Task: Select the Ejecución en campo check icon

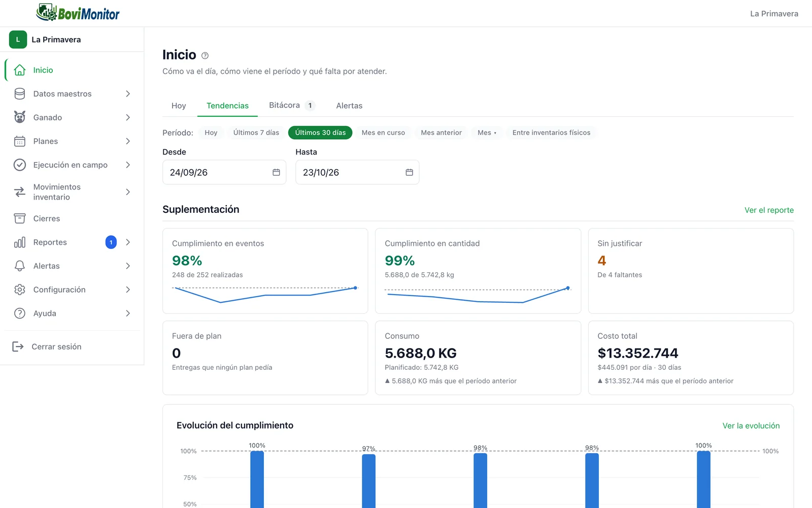Action: 20,165
